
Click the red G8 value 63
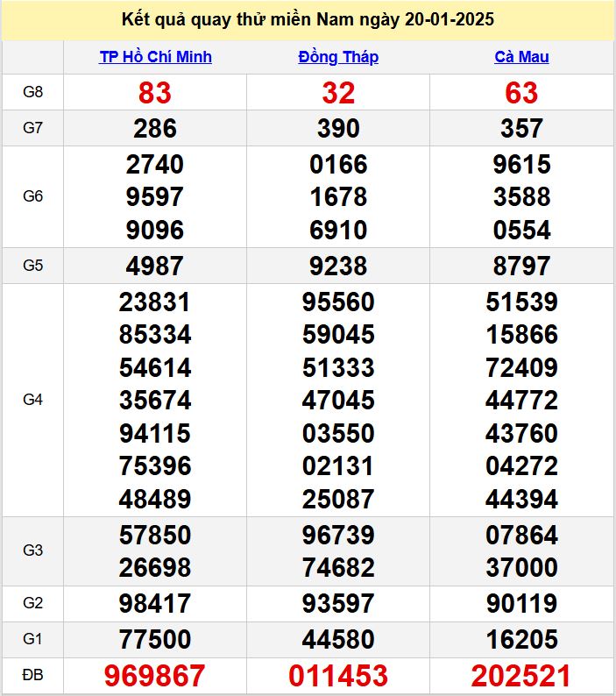521,93
